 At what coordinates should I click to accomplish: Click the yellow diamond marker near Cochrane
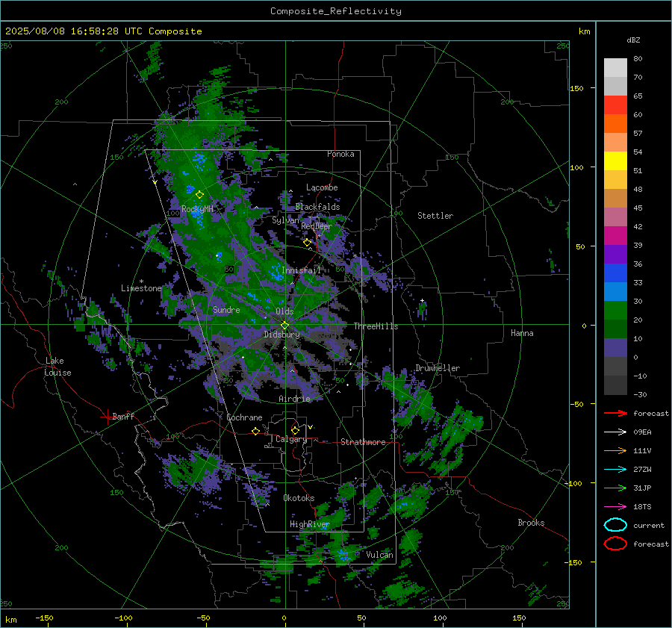click(256, 432)
